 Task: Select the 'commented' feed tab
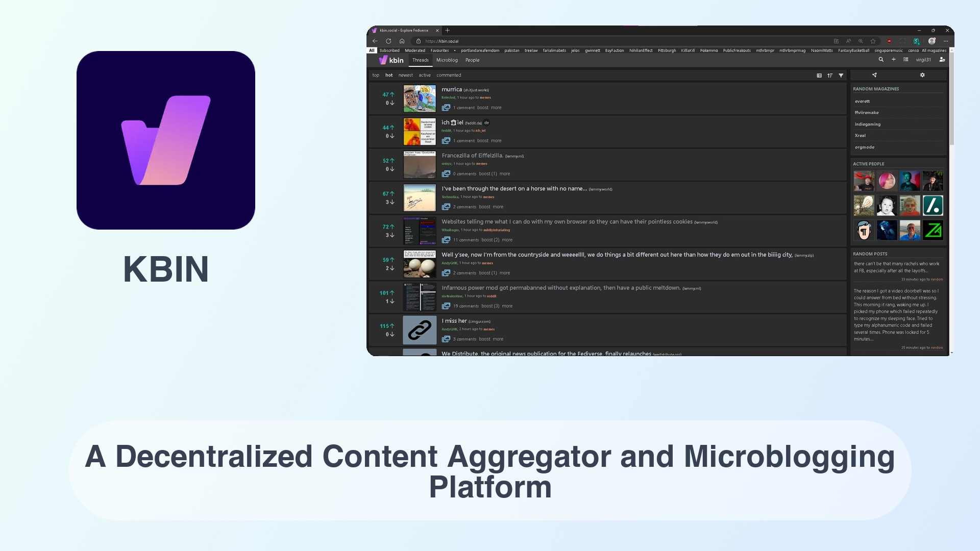tap(448, 74)
